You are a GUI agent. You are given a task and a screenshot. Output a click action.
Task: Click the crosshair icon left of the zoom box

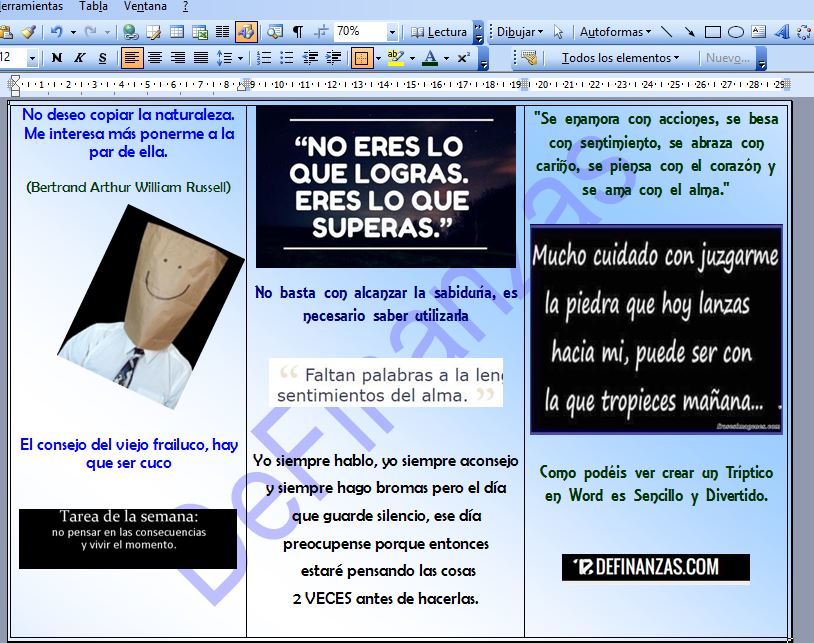pyautogui.click(x=321, y=32)
